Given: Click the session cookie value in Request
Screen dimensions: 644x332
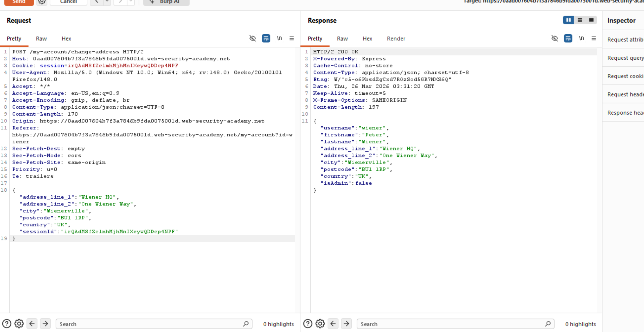Looking at the screenshot, I should click(x=123, y=66).
